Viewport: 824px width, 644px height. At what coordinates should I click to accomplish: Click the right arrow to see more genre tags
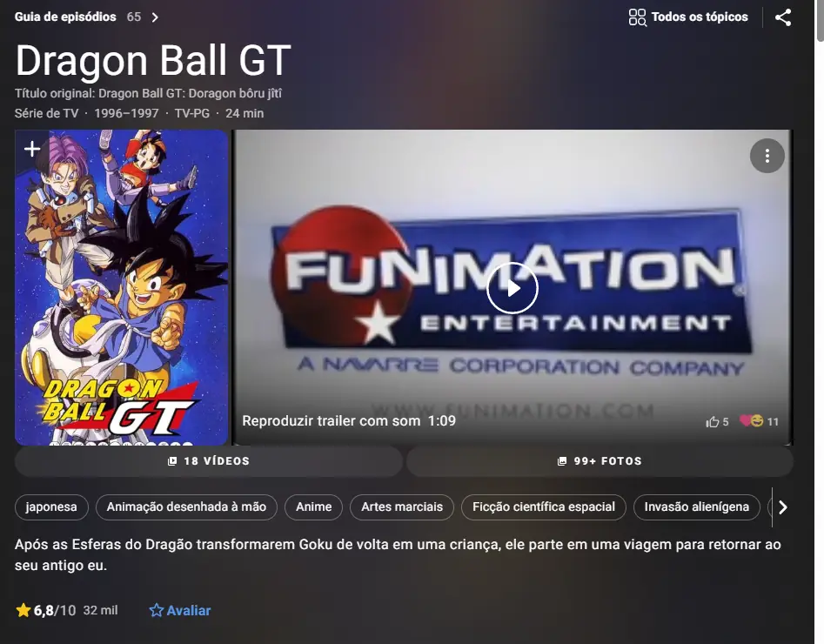781,506
